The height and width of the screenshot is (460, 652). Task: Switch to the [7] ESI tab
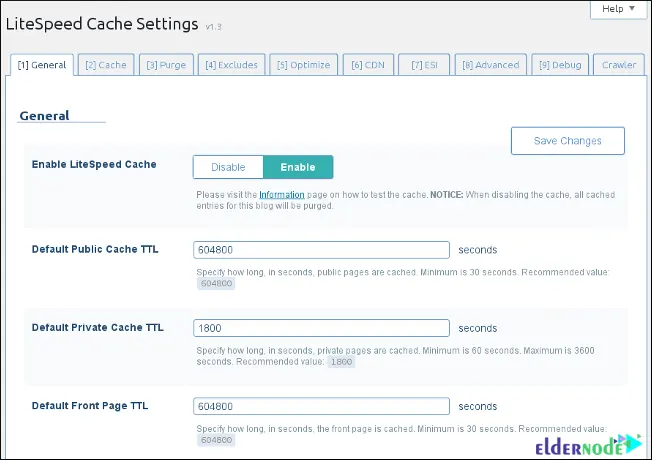pos(424,65)
